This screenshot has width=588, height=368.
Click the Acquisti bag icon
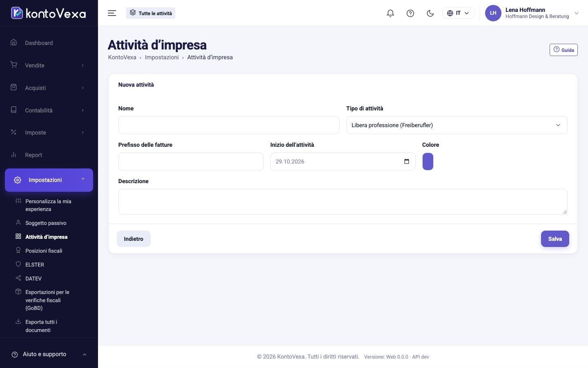13,88
